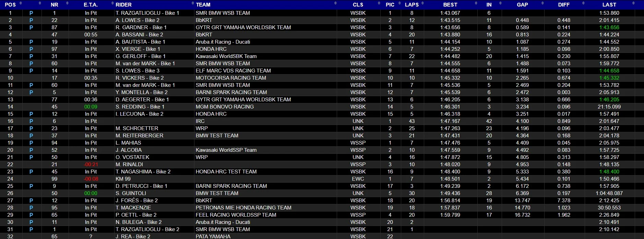Select rider J. FORÉS - Bike 2
Viewport: 644px width, 239px height.
136,201
